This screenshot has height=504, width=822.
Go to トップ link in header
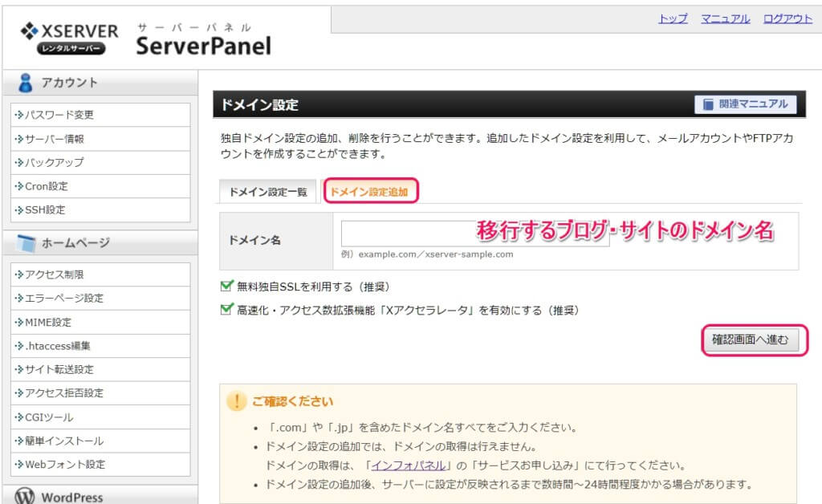tap(673, 18)
